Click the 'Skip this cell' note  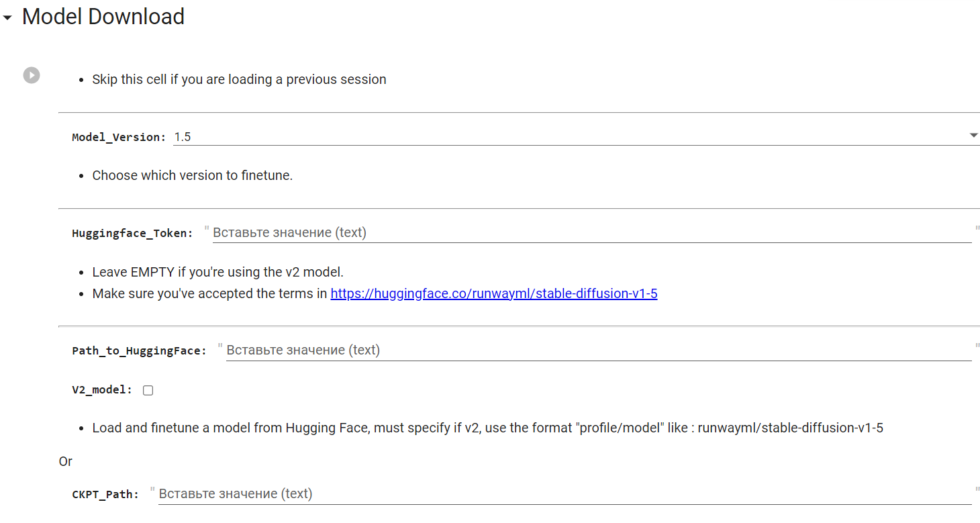[x=239, y=79]
